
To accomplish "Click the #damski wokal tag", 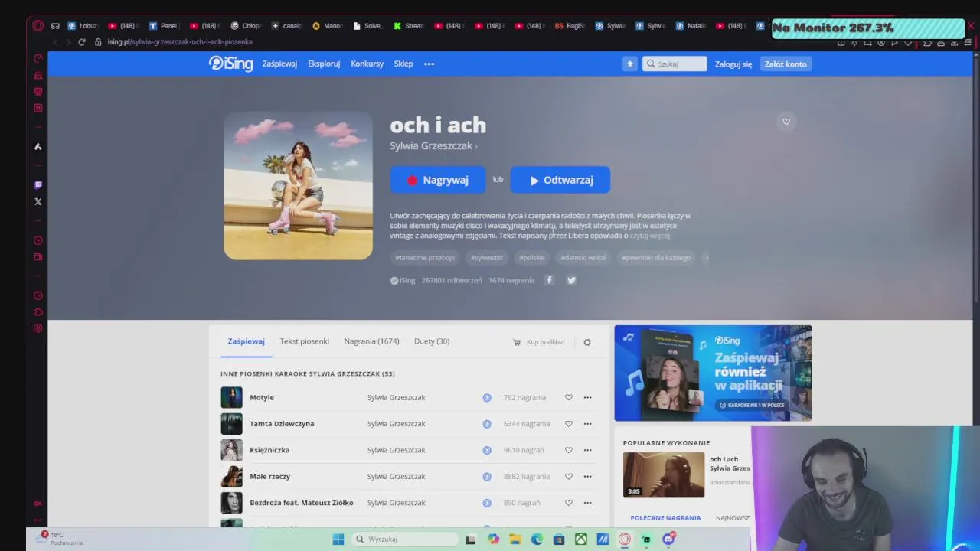I will [583, 258].
